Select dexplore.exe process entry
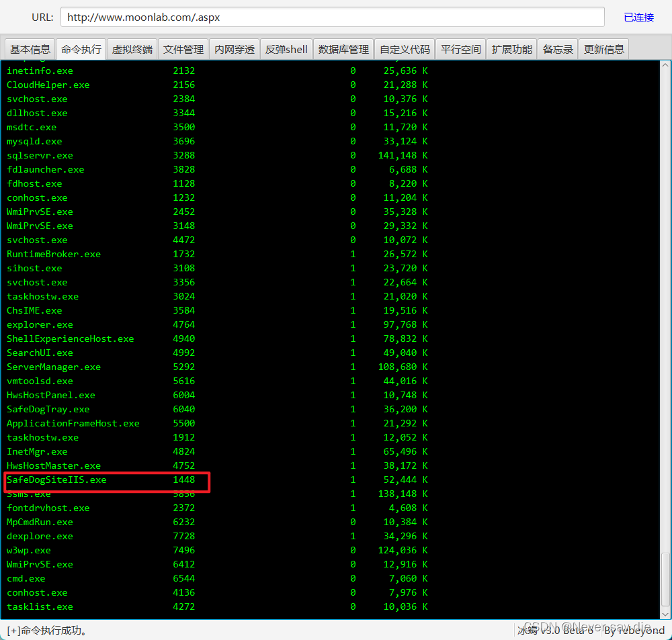Image resolution: width=672 pixels, height=640 pixels. 40,537
